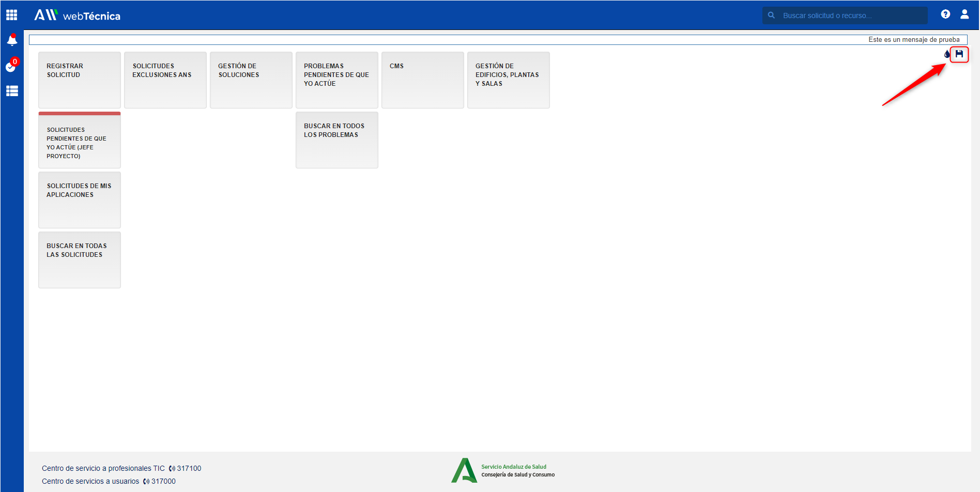This screenshot has height=492, width=980.
Task: Open the notifications bell icon
Action: [12, 40]
